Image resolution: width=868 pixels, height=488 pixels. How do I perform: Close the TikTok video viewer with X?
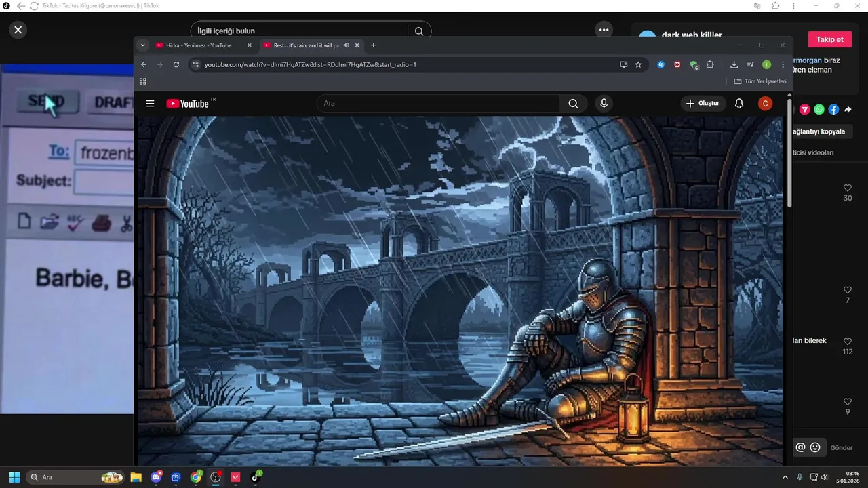coord(18,30)
